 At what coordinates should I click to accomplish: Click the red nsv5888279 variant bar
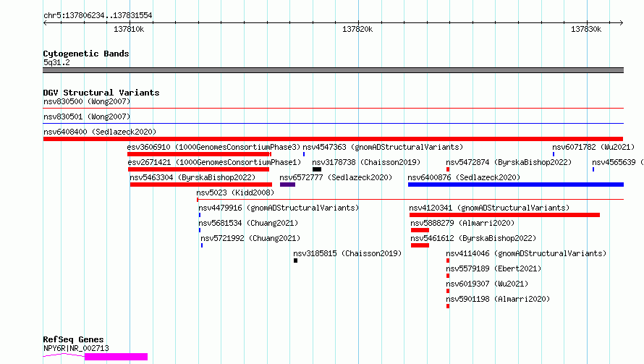[x=420, y=230]
